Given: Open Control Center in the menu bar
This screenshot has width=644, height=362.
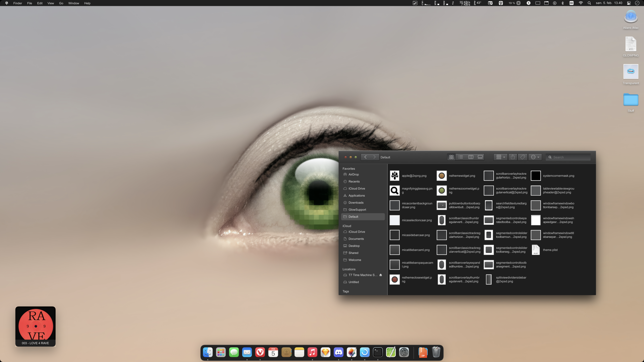Looking at the screenshot, I should [629, 3].
